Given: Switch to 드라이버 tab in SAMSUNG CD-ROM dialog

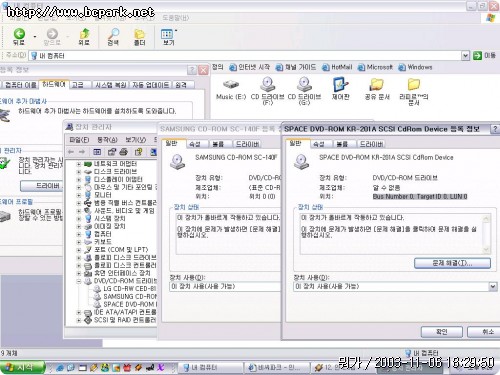Looking at the screenshot, I should click(x=247, y=144).
